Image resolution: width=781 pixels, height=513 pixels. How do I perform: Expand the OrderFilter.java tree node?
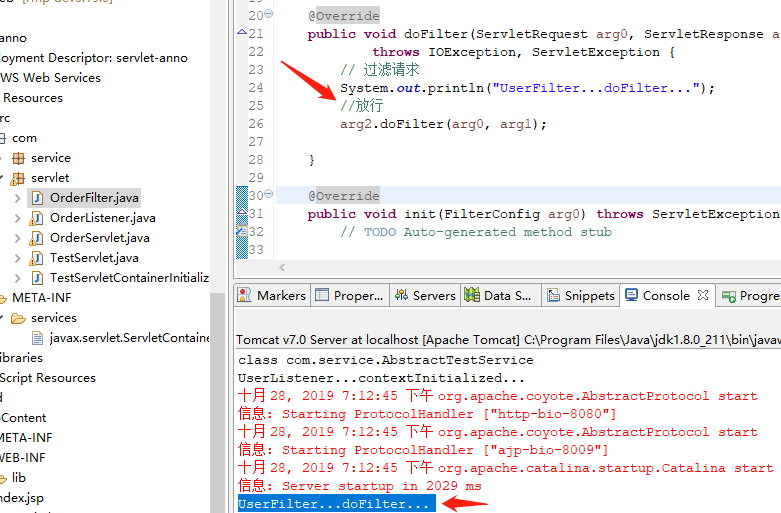(17, 198)
